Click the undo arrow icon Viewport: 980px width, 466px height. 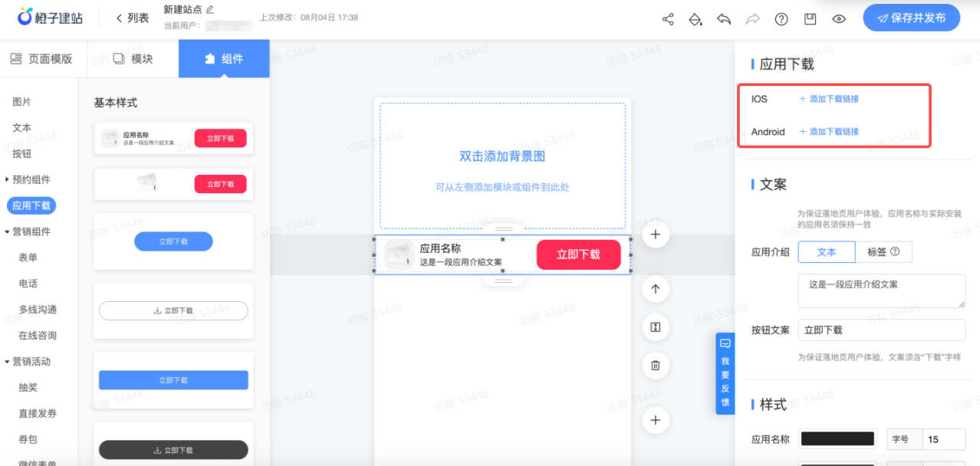[724, 19]
